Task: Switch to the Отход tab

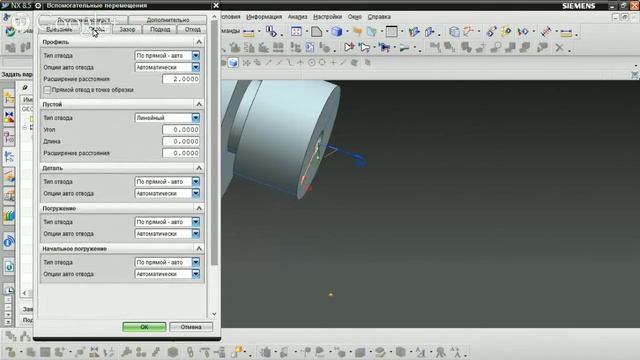Action: [x=192, y=29]
